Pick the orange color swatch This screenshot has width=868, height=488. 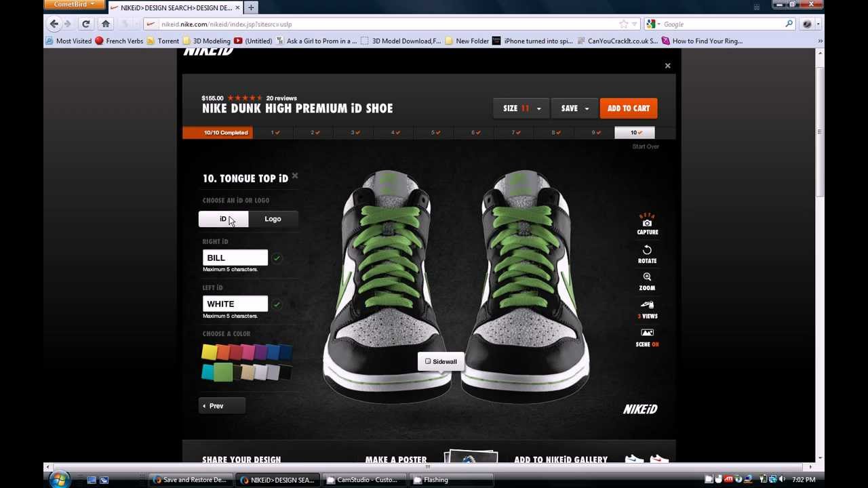coord(222,352)
